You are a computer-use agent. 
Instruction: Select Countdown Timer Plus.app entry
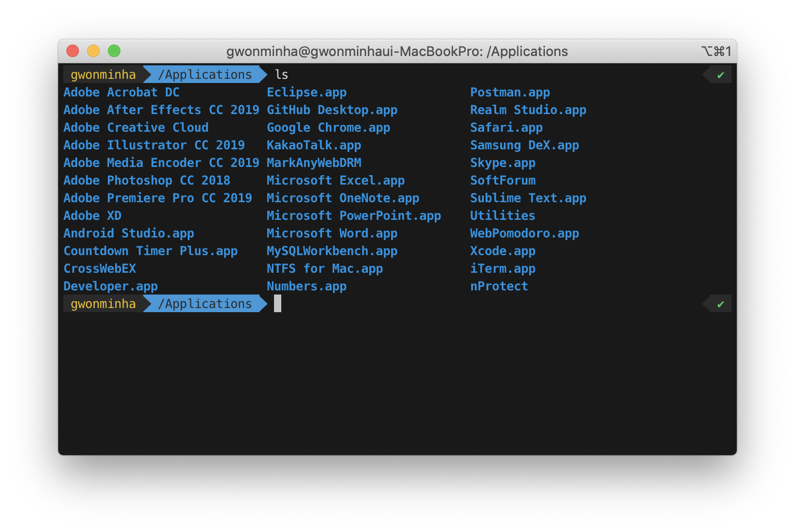coord(150,251)
